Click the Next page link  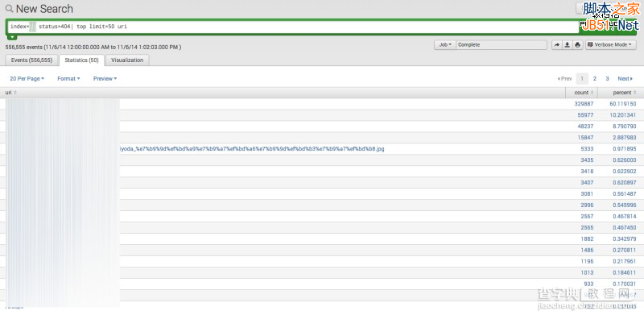(625, 78)
